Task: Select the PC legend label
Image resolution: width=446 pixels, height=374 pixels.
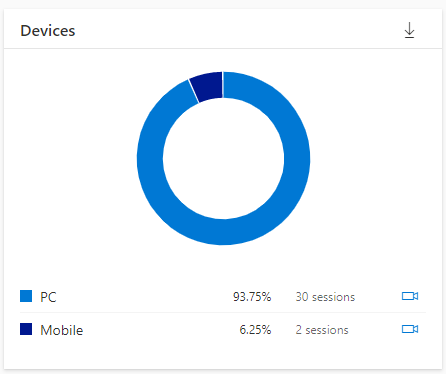Action: coord(48,297)
